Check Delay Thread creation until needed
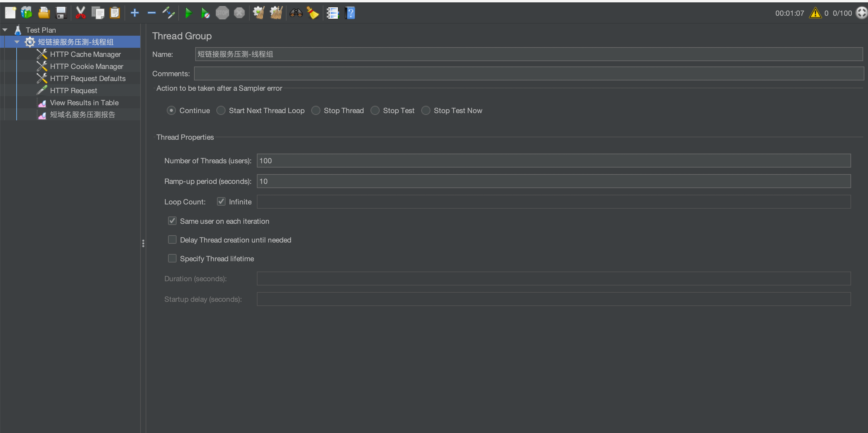The height and width of the screenshot is (433, 868). click(172, 240)
